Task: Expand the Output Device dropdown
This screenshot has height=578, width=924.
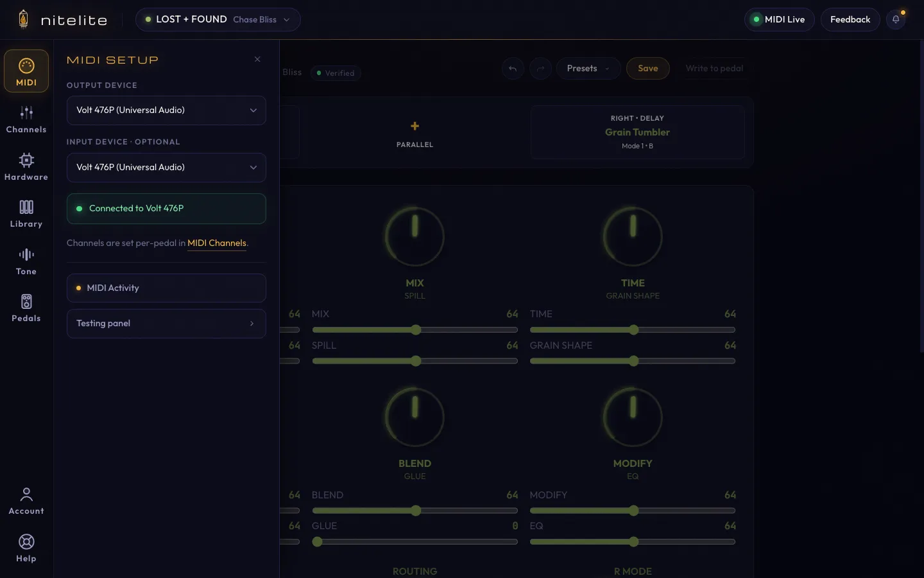Action: coord(166,110)
